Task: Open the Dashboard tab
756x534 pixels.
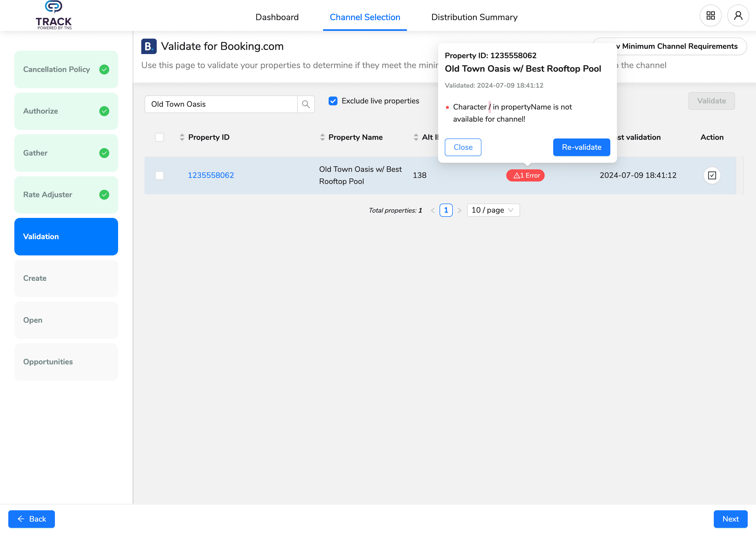Action: point(277,17)
